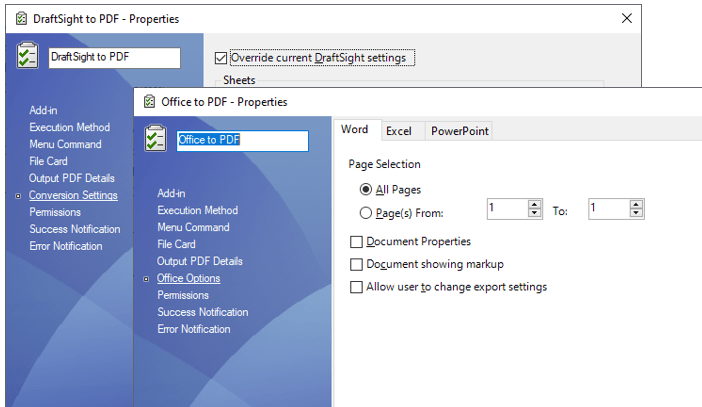The height and width of the screenshot is (407, 702).
Task: Select the All Pages radio button
Action: [x=366, y=189]
